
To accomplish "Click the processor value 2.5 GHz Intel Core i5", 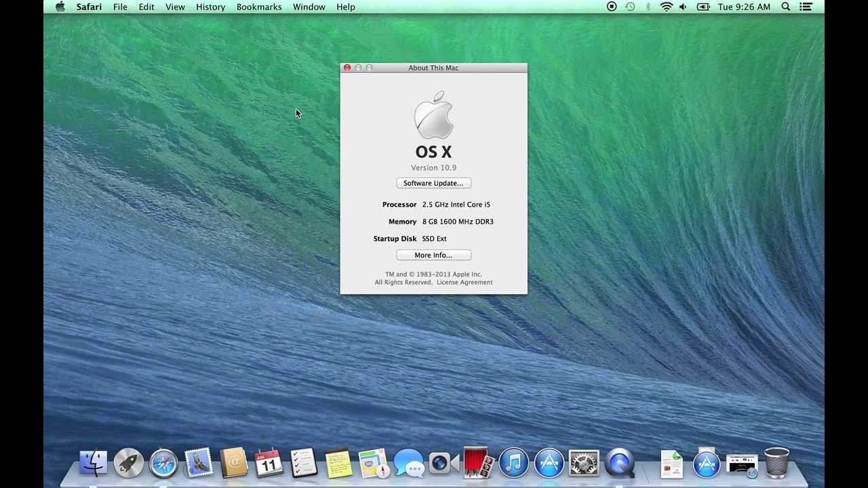I will tap(456, 204).
